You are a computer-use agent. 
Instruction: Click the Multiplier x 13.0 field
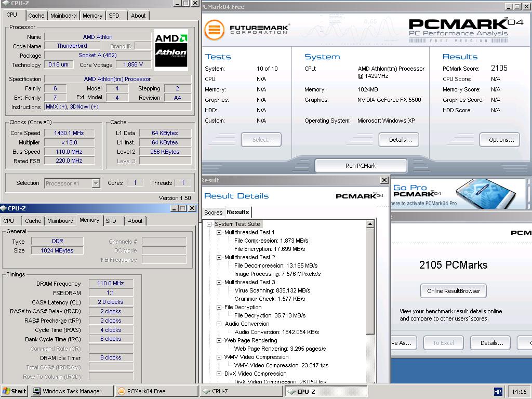69,142
